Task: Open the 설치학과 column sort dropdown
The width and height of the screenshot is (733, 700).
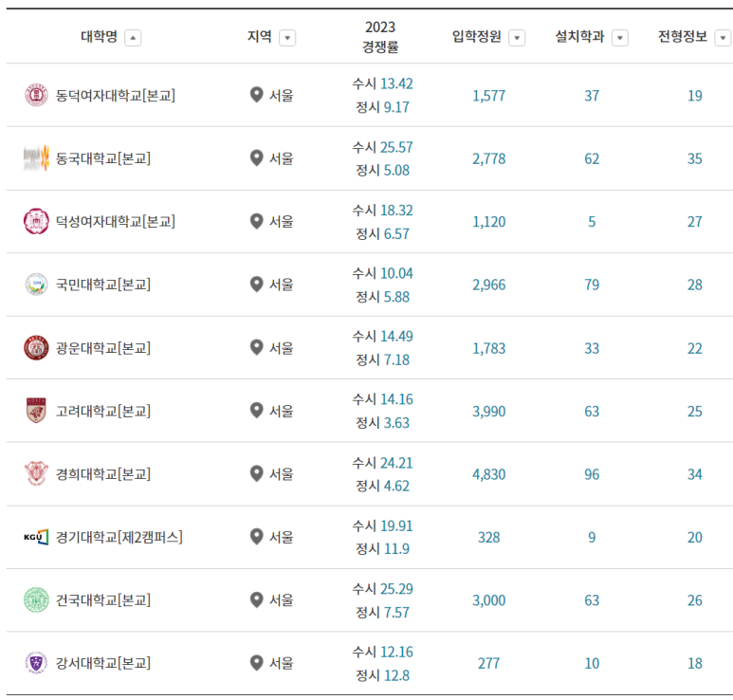Action: pyautogui.click(x=620, y=37)
